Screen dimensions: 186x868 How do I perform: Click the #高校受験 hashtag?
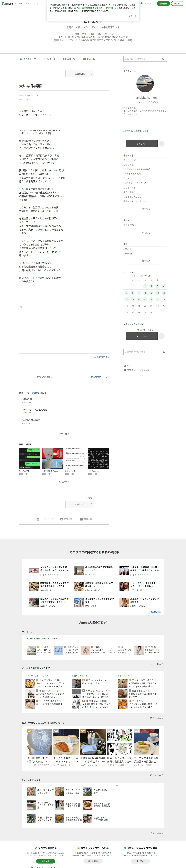(128, 131)
